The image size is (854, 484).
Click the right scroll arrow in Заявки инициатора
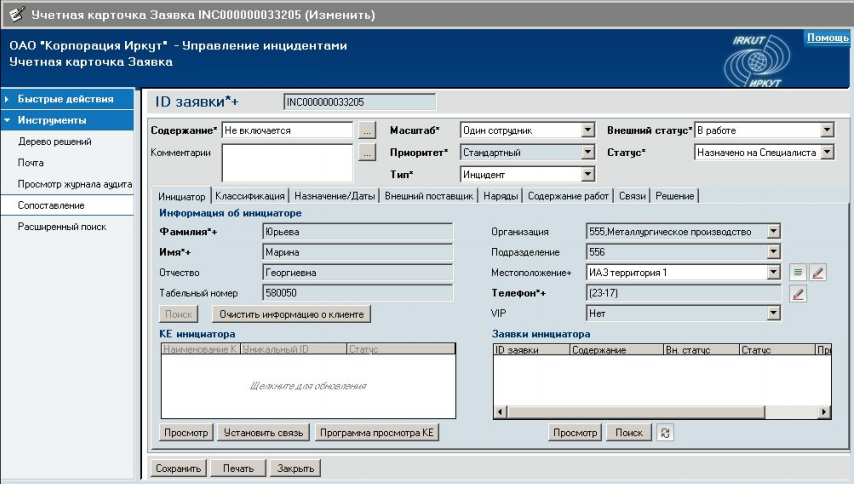825,412
